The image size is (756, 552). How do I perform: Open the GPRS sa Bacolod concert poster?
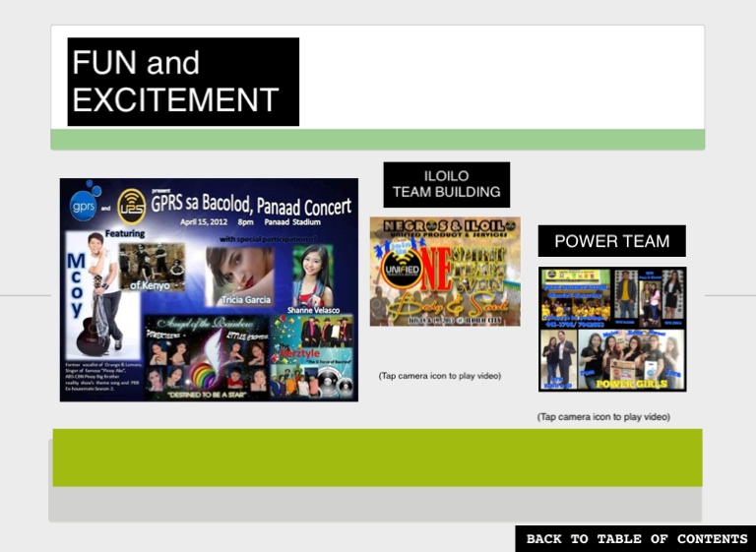point(209,289)
